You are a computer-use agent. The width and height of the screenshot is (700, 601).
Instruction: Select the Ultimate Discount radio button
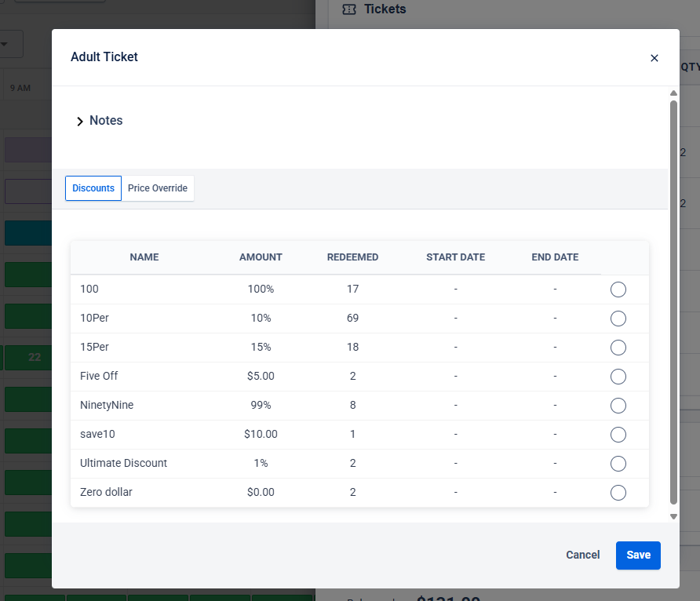tap(618, 464)
